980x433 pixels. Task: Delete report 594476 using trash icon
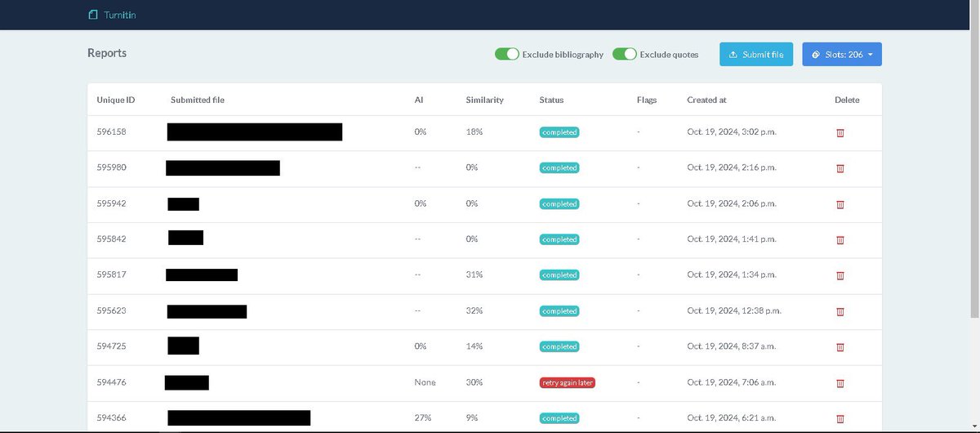pos(840,382)
